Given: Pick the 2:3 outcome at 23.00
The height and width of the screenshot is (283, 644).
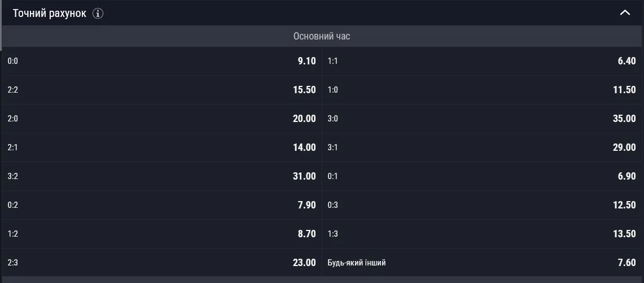Looking at the screenshot, I should click(x=162, y=263).
